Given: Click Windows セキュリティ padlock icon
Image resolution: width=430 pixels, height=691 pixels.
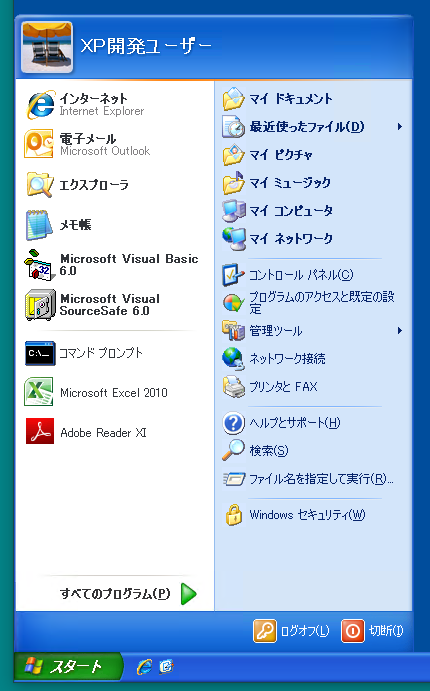Looking at the screenshot, I should coord(234,515).
